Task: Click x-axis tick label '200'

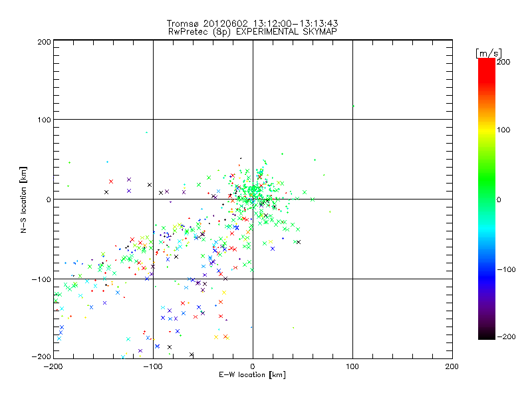Action: click(452, 367)
